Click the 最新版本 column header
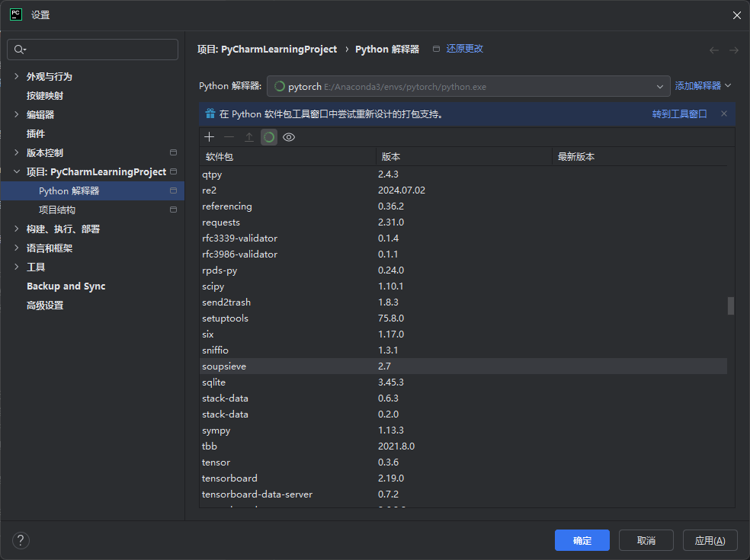This screenshot has width=750, height=560. [x=639, y=156]
